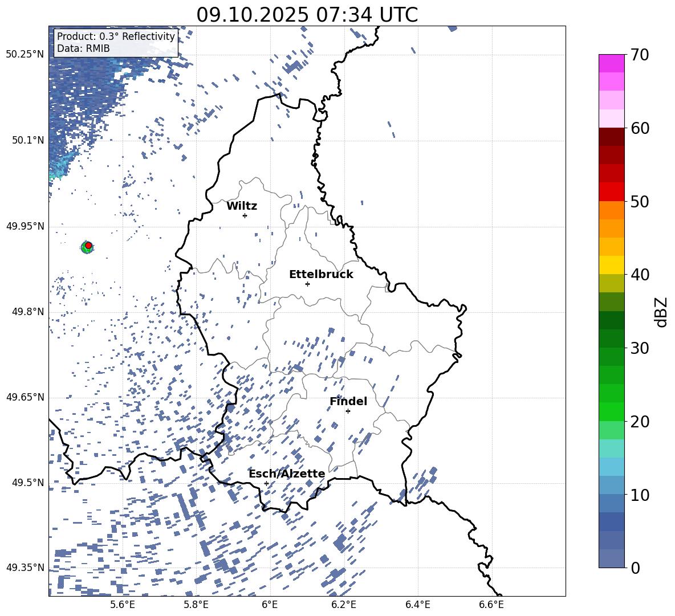Click the Product: 0.3° Reflectivity text
This screenshot has width=675, height=616.
pos(116,36)
